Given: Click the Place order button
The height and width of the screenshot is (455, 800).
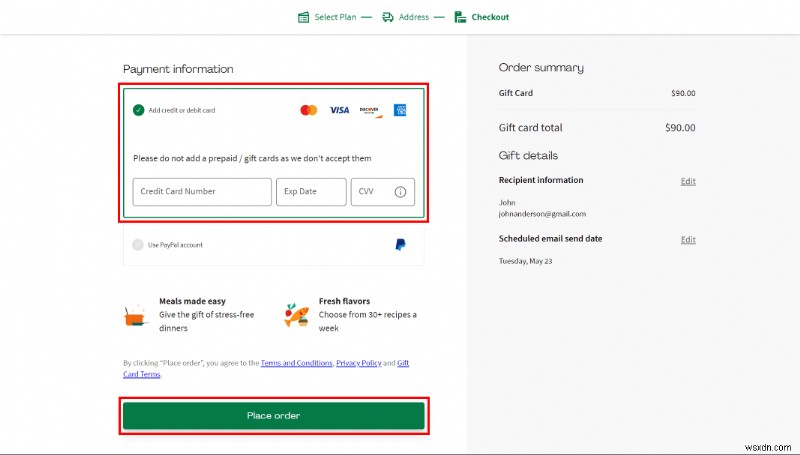Looking at the screenshot, I should click(x=273, y=416).
